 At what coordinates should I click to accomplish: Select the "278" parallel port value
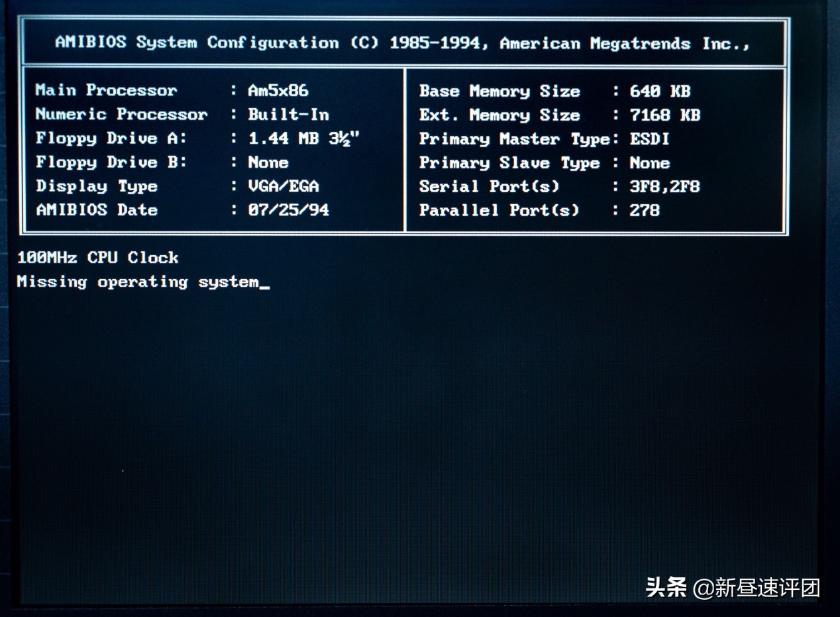pyautogui.click(x=645, y=211)
